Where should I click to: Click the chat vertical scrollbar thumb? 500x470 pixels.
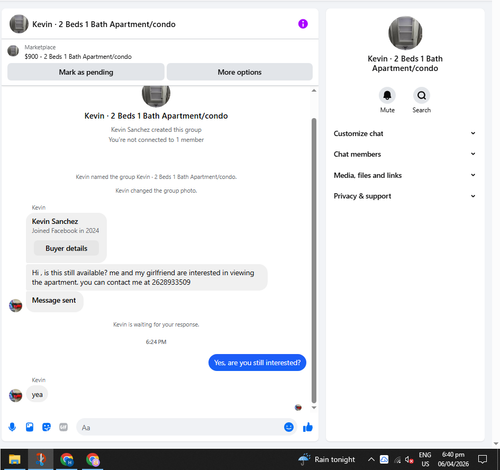click(x=314, y=260)
